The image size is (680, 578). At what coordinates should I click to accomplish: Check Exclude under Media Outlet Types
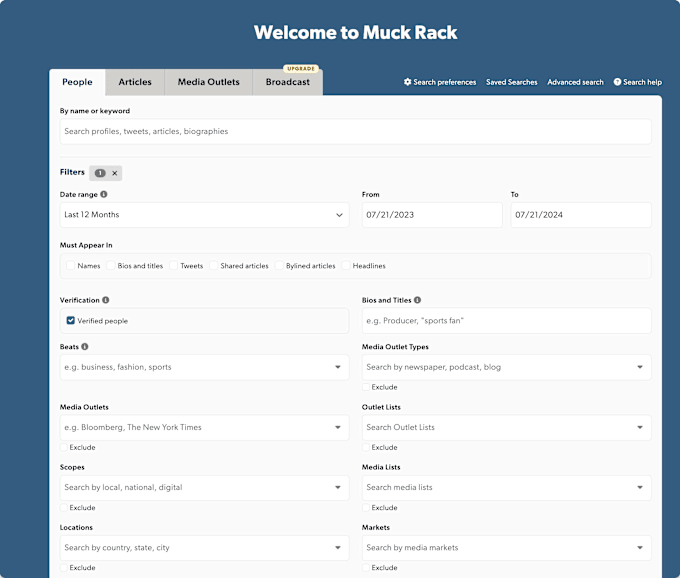click(366, 387)
